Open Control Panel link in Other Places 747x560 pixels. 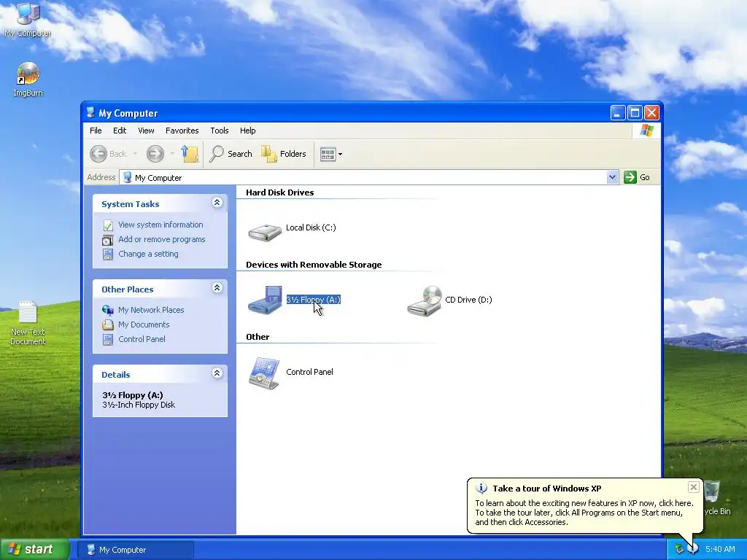point(142,340)
